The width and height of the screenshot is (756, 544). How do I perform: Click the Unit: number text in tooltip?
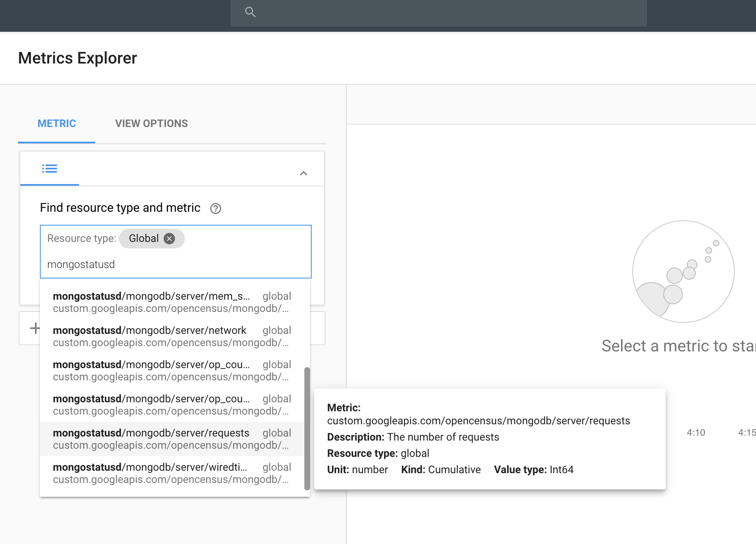357,470
